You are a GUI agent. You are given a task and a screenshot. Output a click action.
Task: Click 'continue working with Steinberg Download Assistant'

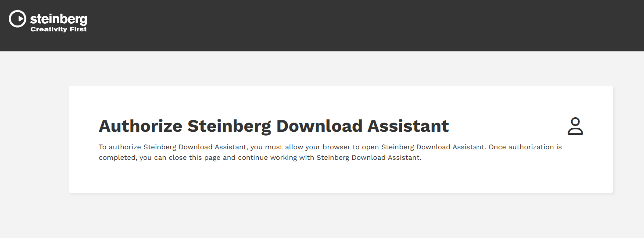pos(329,158)
